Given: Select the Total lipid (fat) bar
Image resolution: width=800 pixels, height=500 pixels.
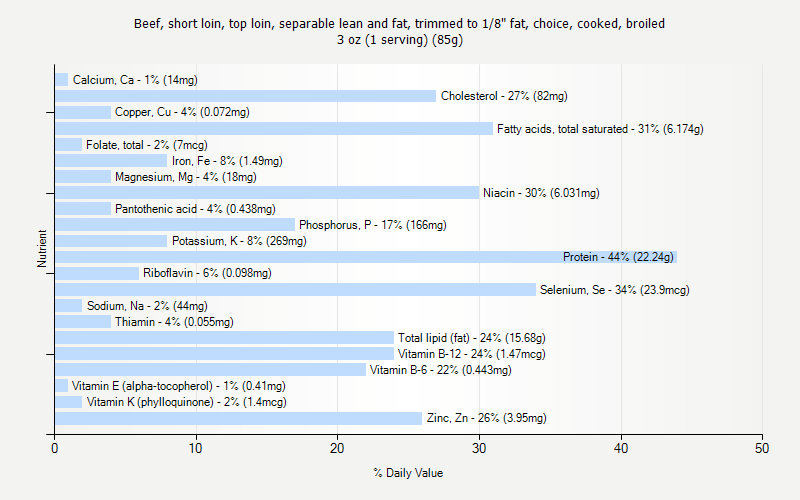Looking at the screenshot, I should point(224,338).
